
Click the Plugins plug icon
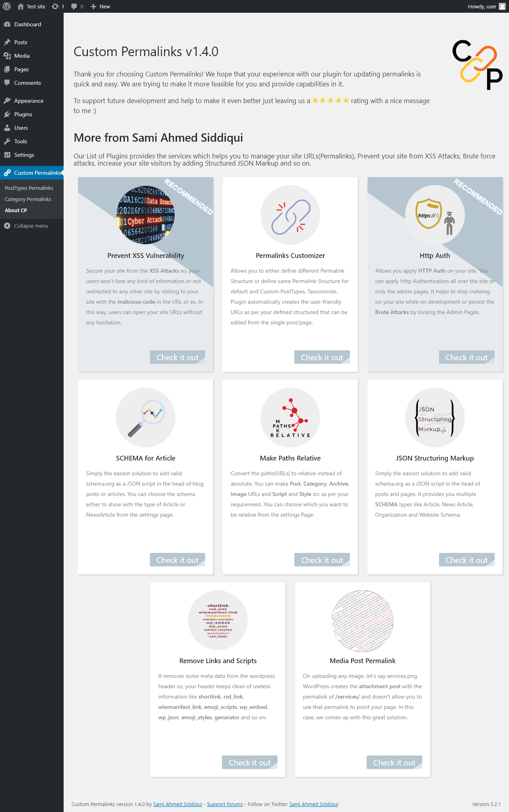coord(7,114)
